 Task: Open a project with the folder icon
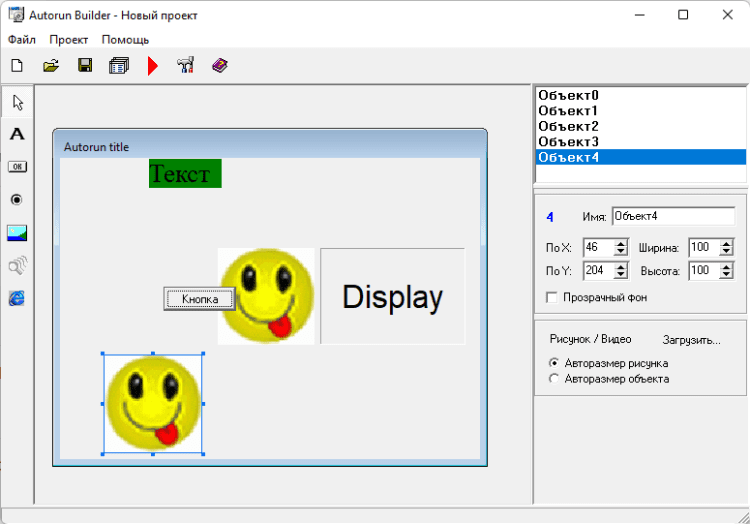tap(50, 66)
